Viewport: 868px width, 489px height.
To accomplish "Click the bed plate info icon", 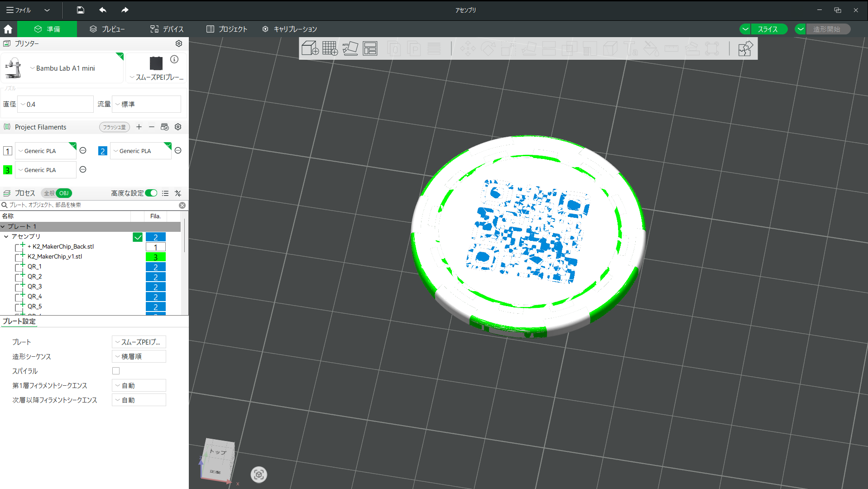I will click(x=174, y=59).
